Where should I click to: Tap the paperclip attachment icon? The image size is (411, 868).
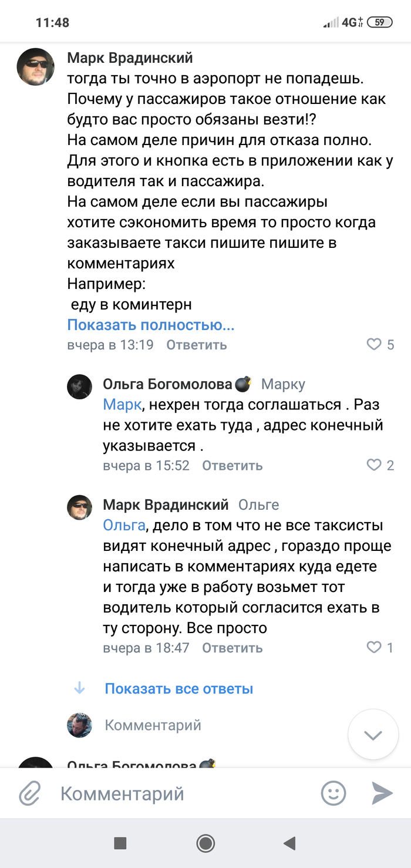pos(29,795)
